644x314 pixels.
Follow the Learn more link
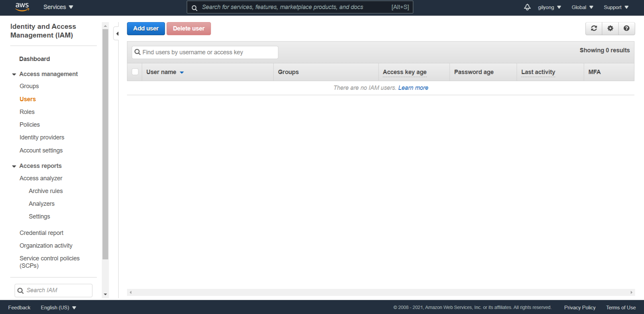click(x=413, y=88)
